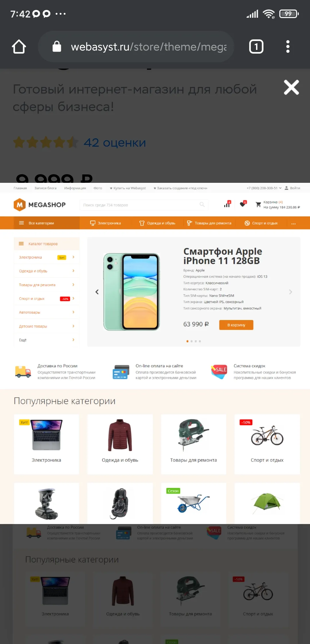Open the browser tab switcher
The image size is (310, 644).
256,46
